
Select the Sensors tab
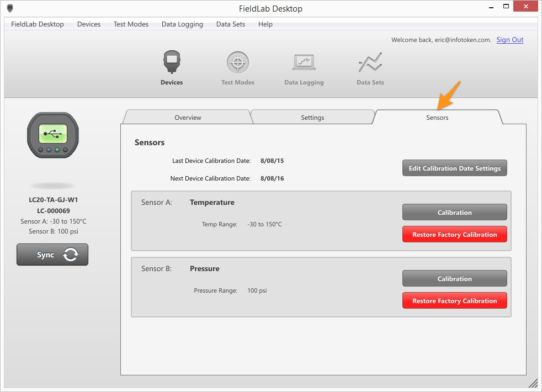pyautogui.click(x=437, y=117)
